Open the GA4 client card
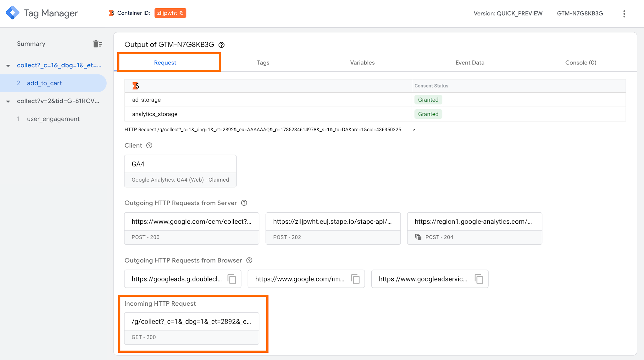The height and width of the screenshot is (360, 644). [180, 171]
